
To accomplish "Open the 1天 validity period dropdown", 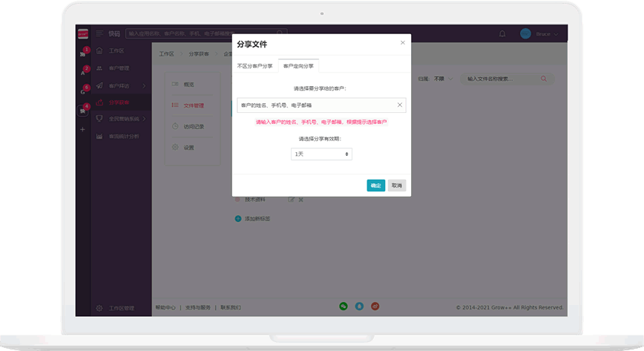I will click(321, 154).
